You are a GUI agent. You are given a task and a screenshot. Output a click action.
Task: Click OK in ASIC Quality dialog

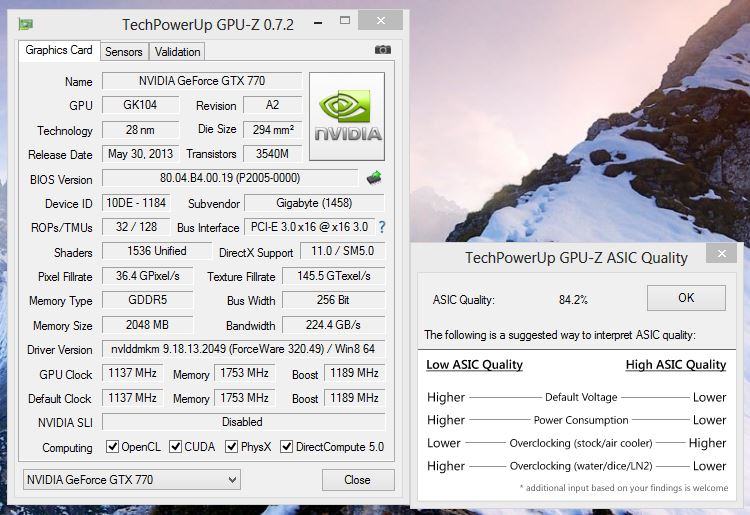686,298
